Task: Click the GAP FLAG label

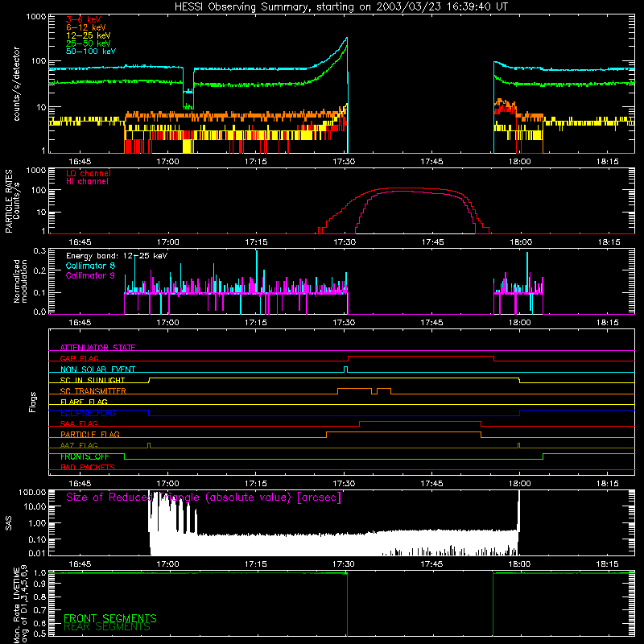Action: click(79, 358)
